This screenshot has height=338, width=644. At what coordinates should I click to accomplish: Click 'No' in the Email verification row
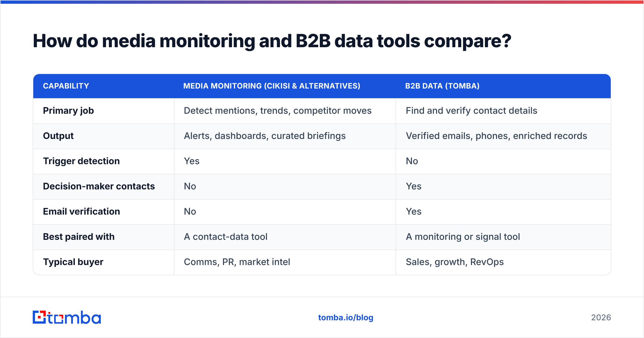click(x=190, y=212)
